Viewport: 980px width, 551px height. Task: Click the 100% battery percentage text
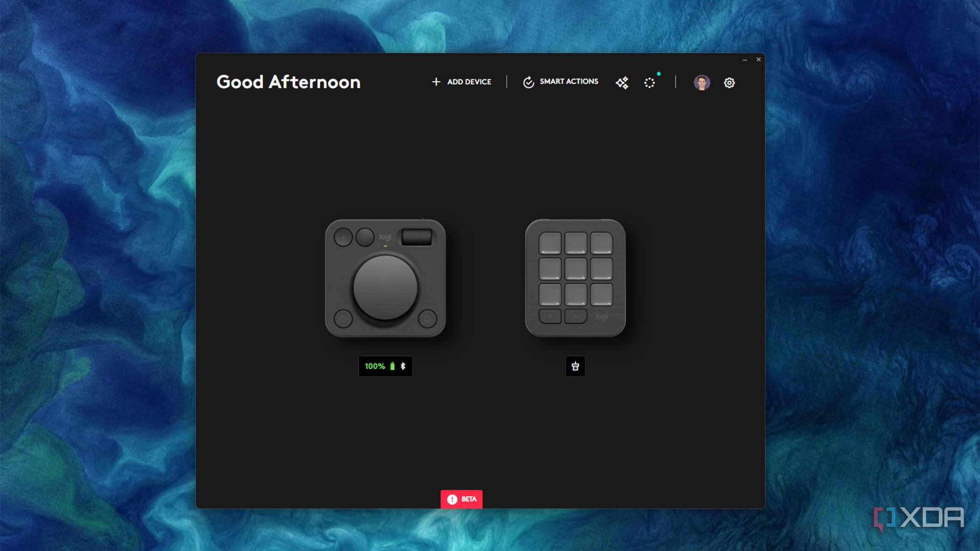pos(375,366)
